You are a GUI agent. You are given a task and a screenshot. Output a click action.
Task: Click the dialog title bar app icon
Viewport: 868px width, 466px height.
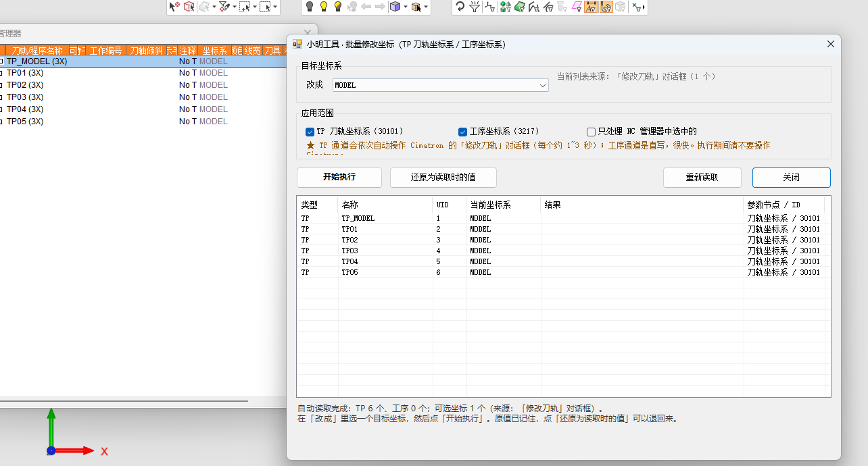[x=297, y=44]
